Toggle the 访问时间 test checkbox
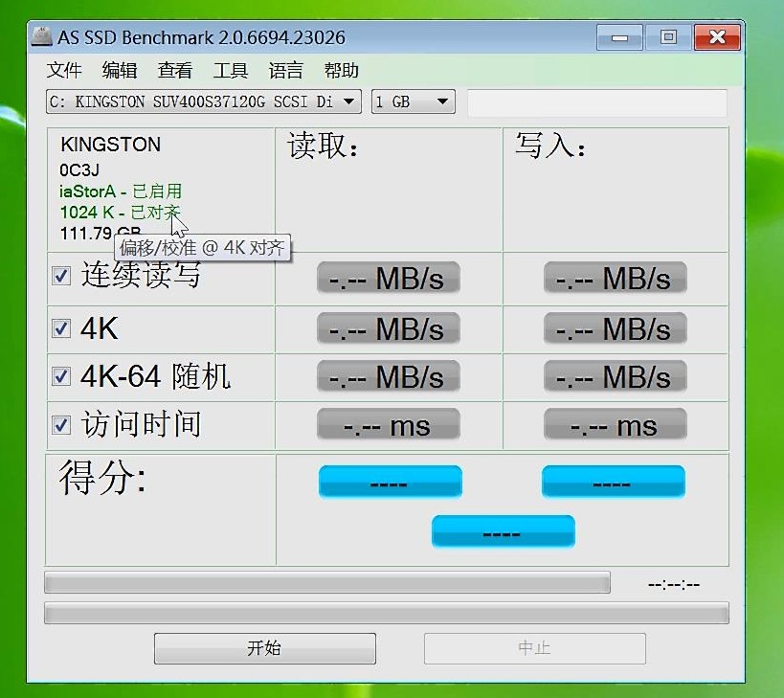 point(61,424)
